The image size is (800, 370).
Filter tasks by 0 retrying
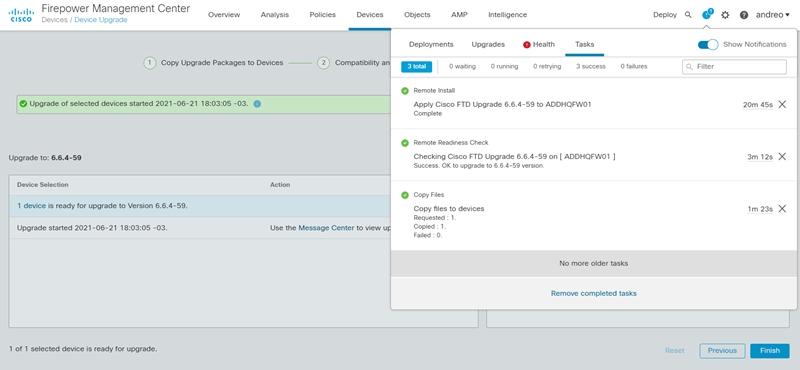(x=547, y=66)
